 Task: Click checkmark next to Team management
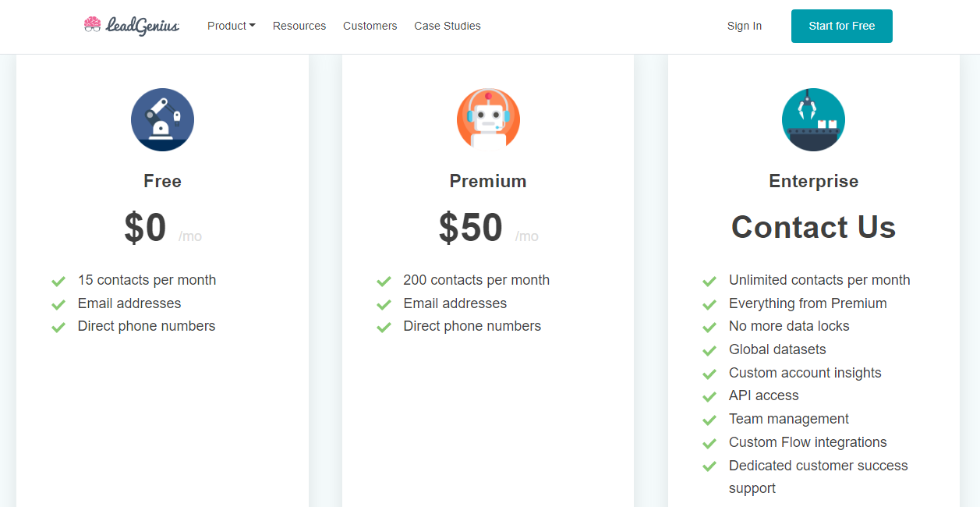(709, 420)
